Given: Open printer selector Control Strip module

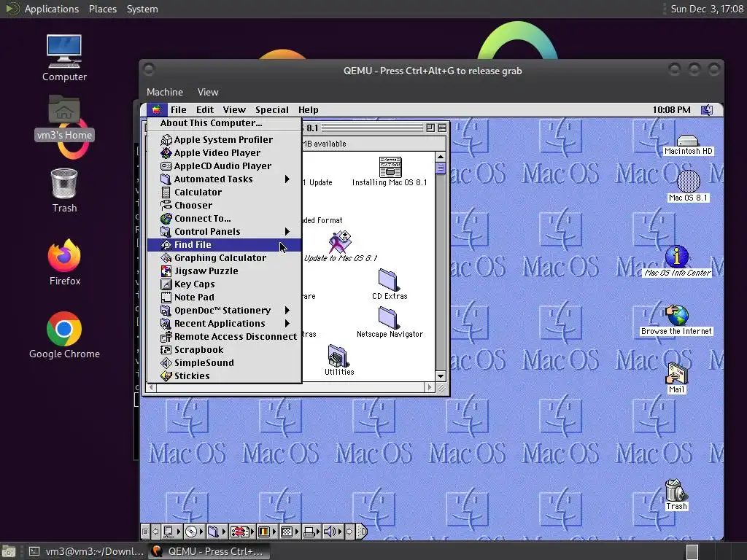Looking at the screenshot, I should pos(312,532).
